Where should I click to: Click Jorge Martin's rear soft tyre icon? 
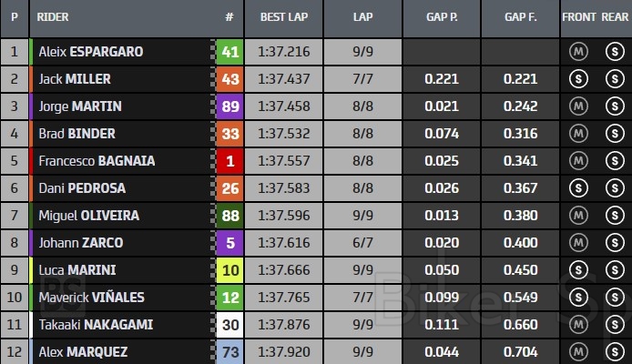pos(613,106)
